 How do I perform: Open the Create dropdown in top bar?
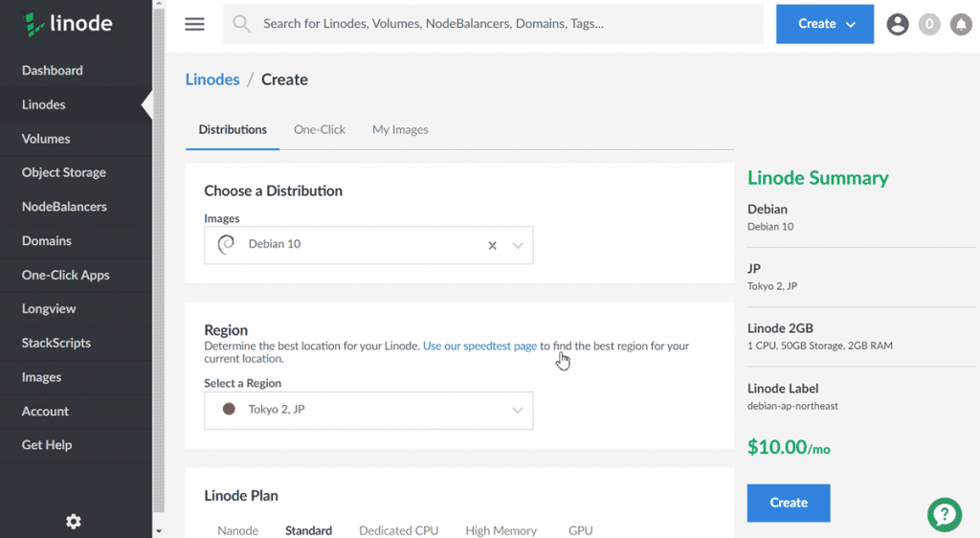click(824, 24)
